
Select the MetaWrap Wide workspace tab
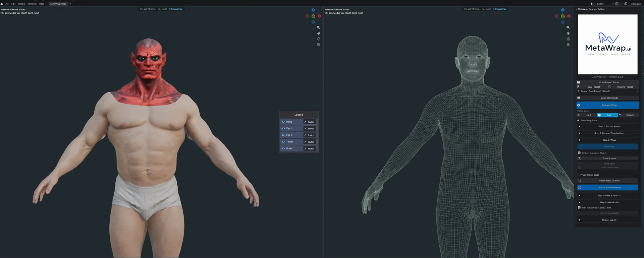pyautogui.click(x=58, y=4)
